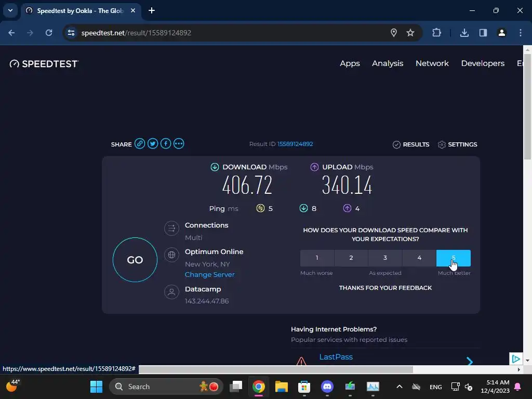Screen dimensions: 532x399
Task: Open the tab search dropdown
Action: coord(10,10)
